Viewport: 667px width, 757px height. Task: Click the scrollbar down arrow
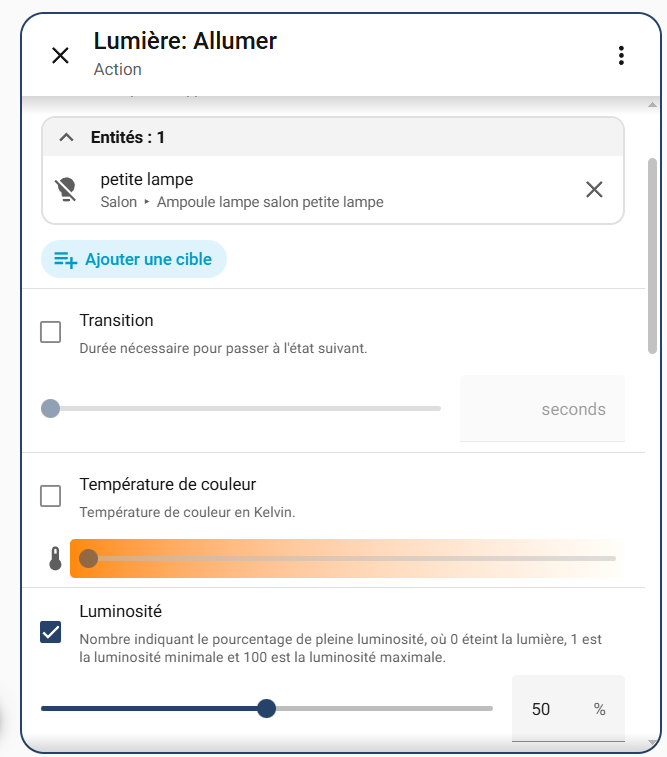pos(653,743)
